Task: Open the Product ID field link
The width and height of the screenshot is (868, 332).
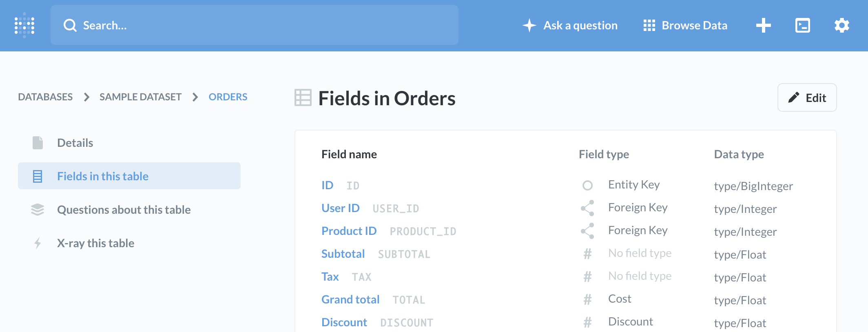Action: (x=349, y=231)
